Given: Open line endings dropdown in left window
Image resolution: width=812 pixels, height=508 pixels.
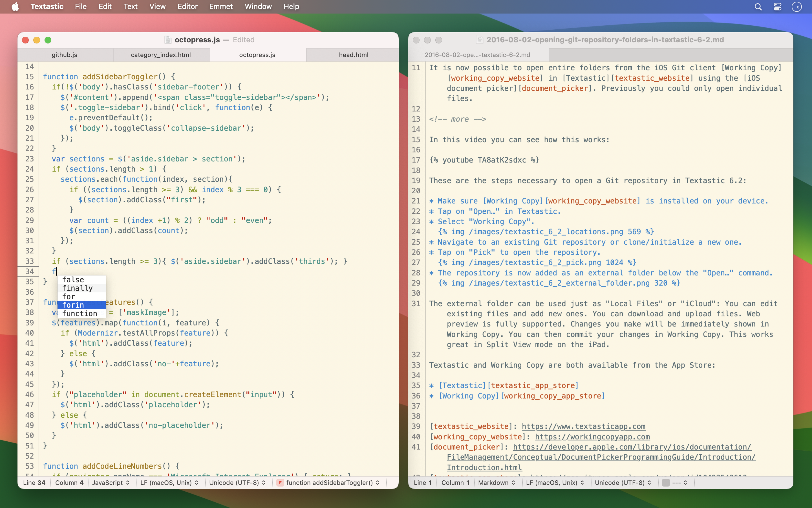Looking at the screenshot, I should point(169,483).
